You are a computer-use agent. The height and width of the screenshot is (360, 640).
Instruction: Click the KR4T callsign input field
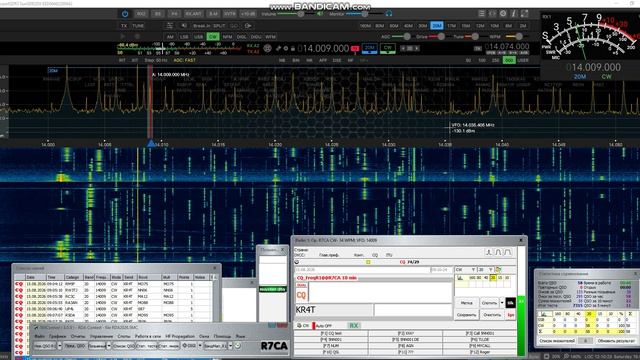pyautogui.click(x=333, y=310)
